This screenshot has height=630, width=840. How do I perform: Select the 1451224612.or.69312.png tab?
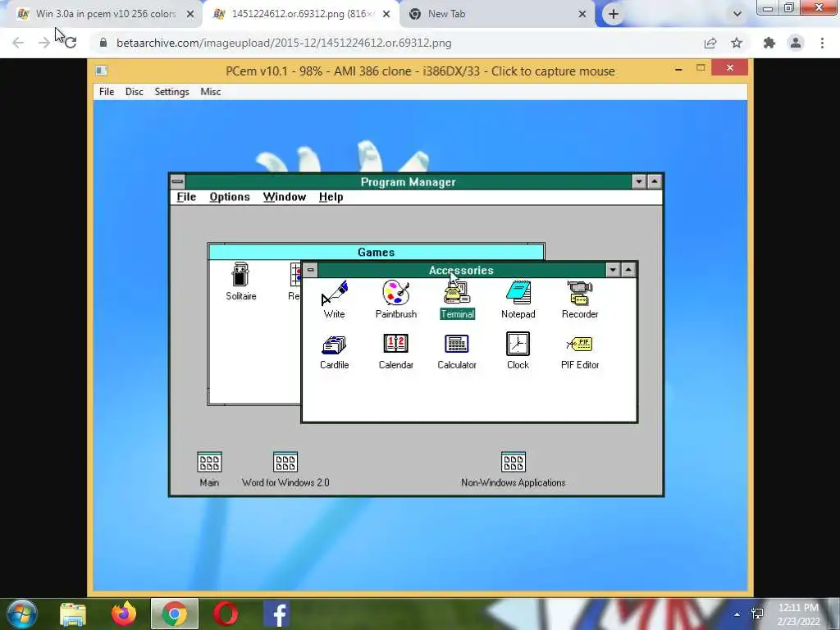[x=301, y=14]
